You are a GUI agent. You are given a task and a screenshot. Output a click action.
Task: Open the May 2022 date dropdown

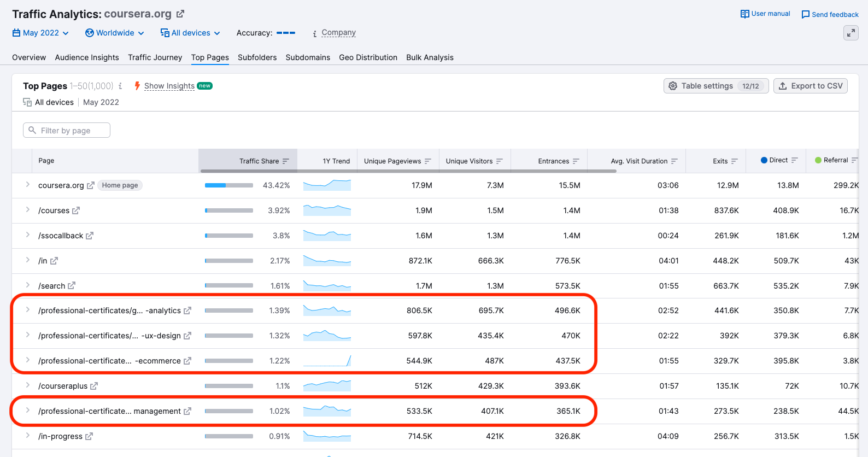coord(40,33)
